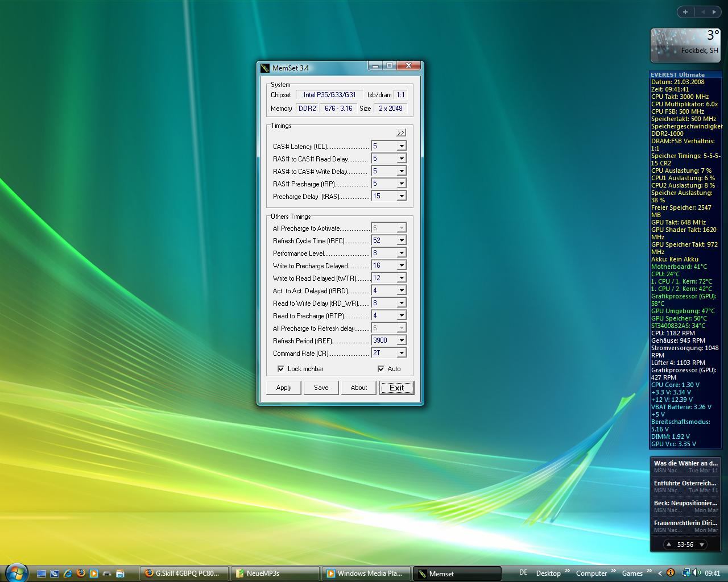Click Switch between windows quick launch icon
This screenshot has height=582, width=728.
(x=55, y=573)
